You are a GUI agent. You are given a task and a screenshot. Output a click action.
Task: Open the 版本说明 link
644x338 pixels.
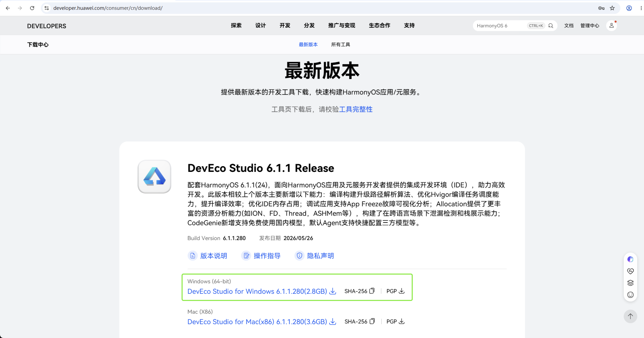point(213,256)
